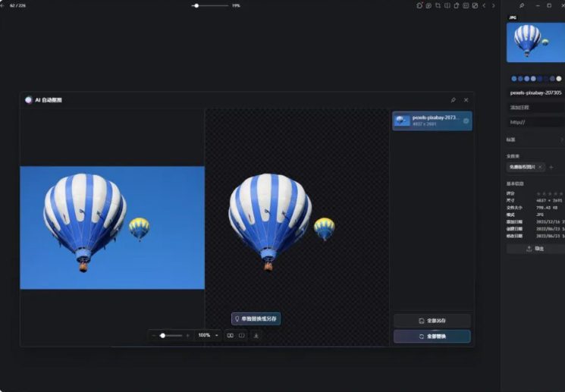The width and height of the screenshot is (565, 392).
Task: Toggle the single-pane view icon in the bottom toolbar
Action: tap(242, 335)
